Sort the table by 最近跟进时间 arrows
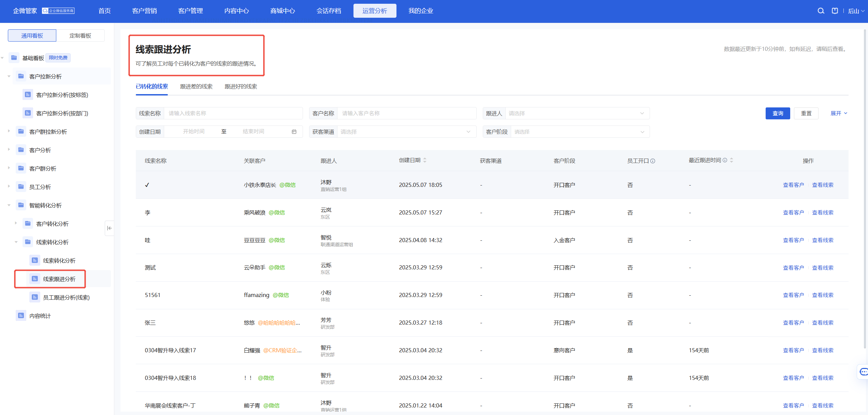The image size is (868, 415). [x=732, y=160]
